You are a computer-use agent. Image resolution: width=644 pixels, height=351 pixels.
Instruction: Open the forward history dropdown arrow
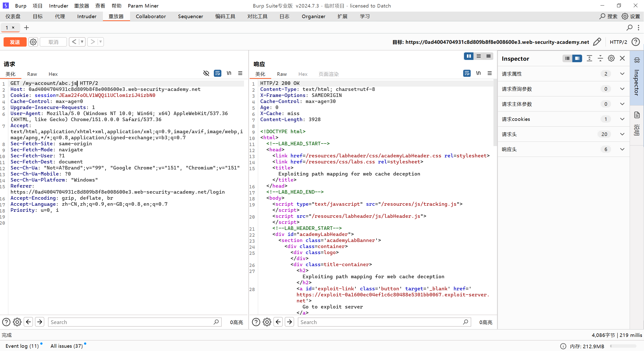coord(101,42)
